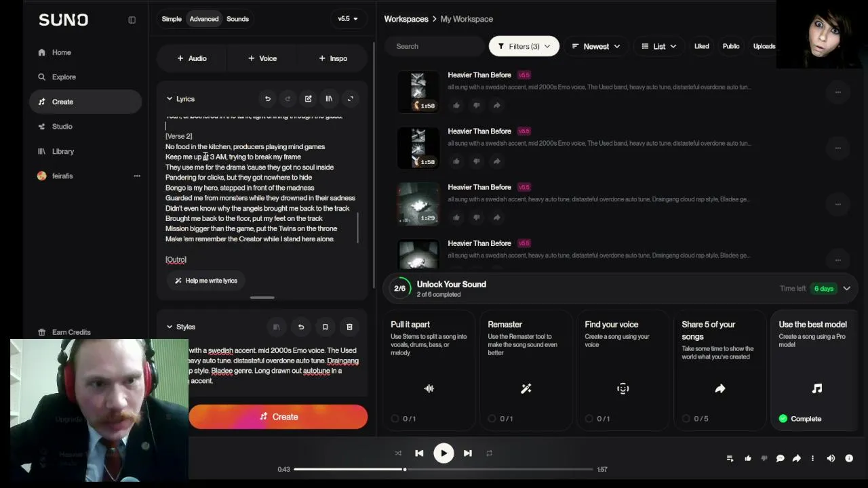Show song info from player bar
868x488 pixels.
tap(849, 459)
